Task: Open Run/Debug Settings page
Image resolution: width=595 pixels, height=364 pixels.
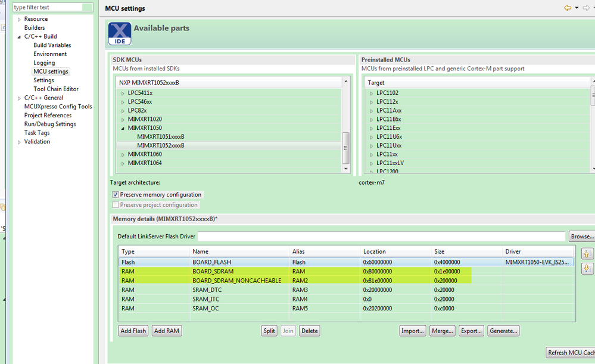Action: [50, 124]
